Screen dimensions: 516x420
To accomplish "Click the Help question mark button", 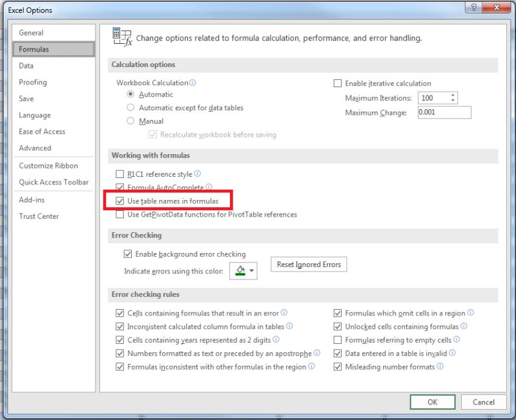I will (x=473, y=7).
